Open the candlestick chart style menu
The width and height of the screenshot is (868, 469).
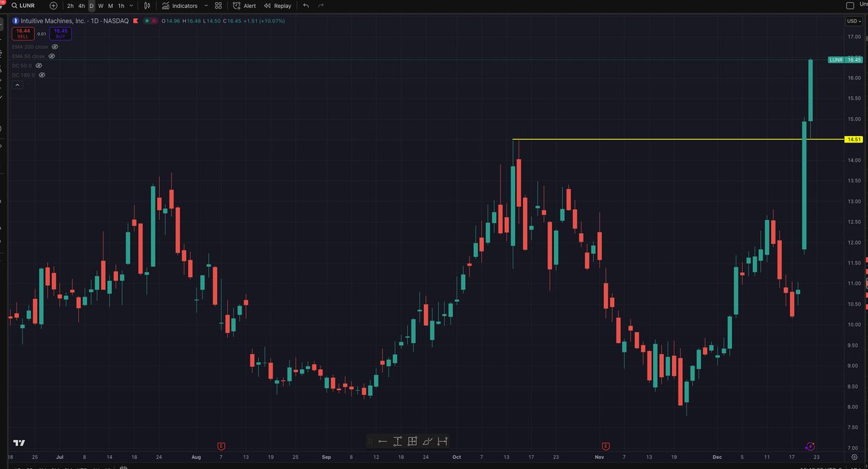point(147,6)
